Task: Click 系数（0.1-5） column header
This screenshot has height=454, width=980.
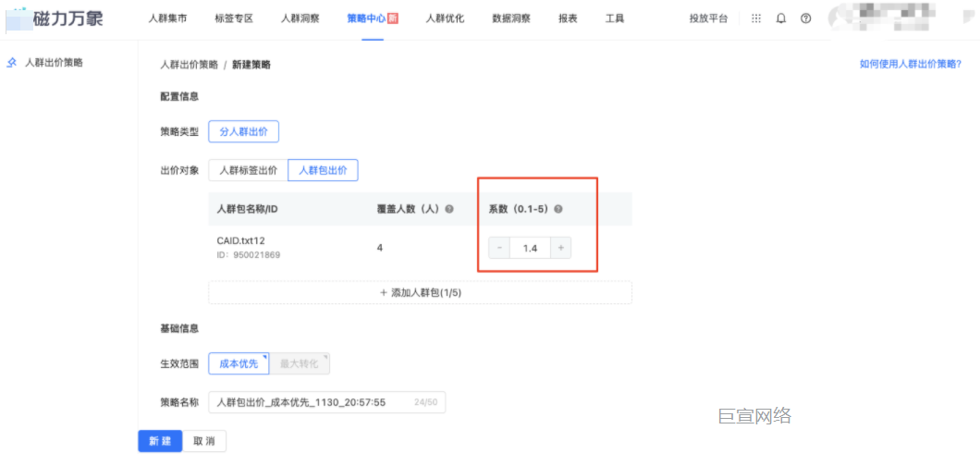Action: (x=520, y=210)
